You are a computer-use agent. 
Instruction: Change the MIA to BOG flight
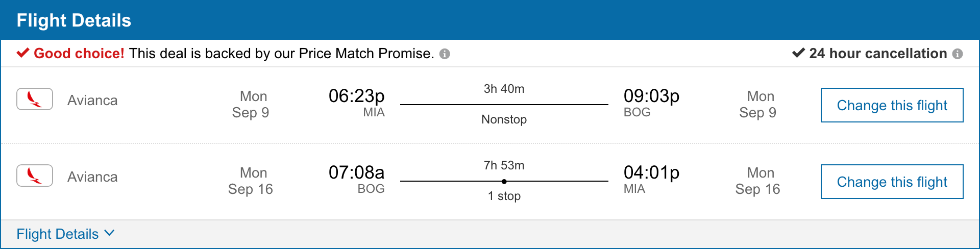click(x=892, y=105)
